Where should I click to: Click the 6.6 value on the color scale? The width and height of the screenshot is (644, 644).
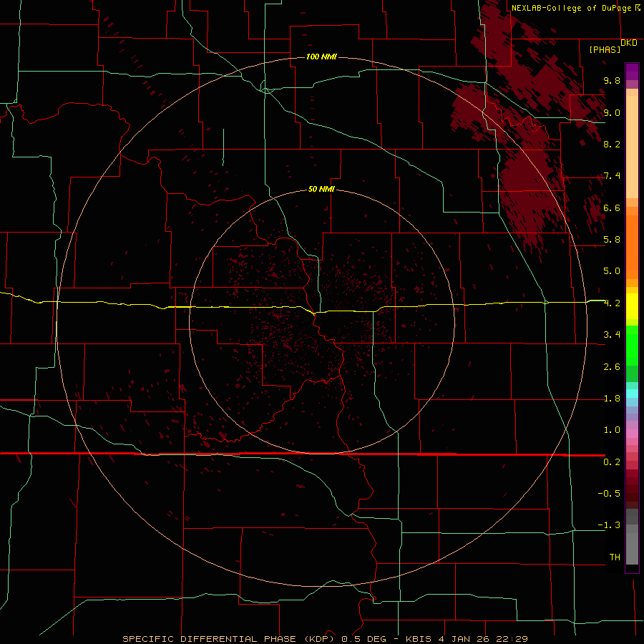[612, 208]
